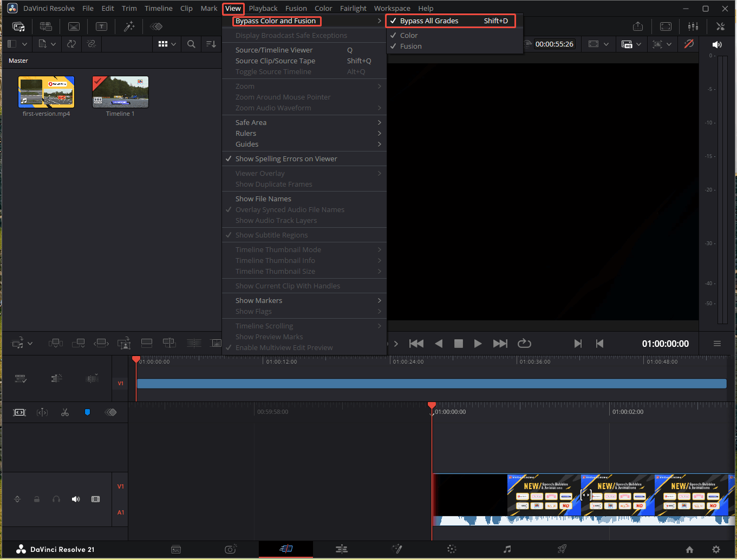Toggle track solo headphones icon

pyautogui.click(x=56, y=499)
